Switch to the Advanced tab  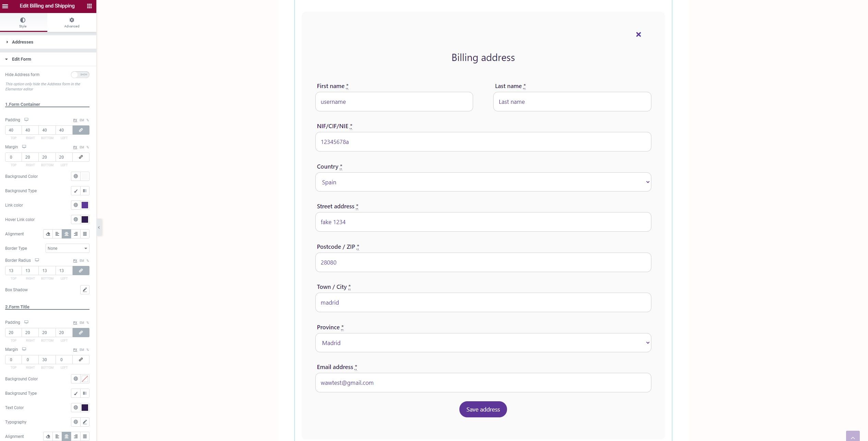72,23
